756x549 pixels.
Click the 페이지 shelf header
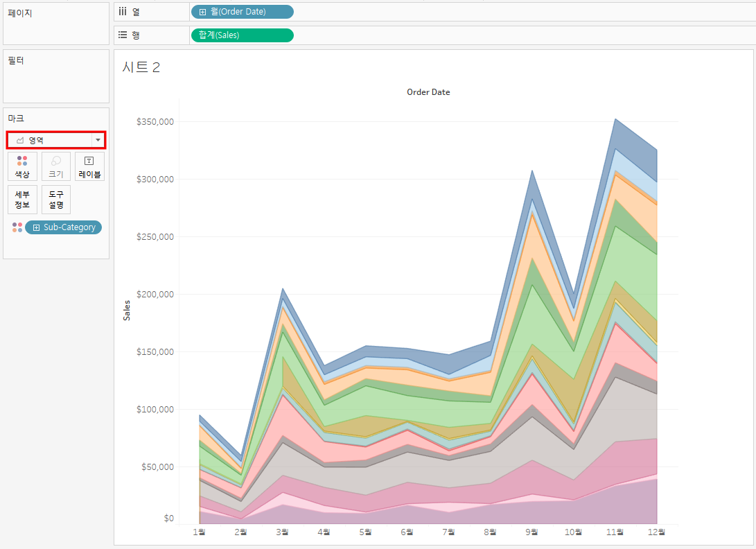click(x=20, y=13)
